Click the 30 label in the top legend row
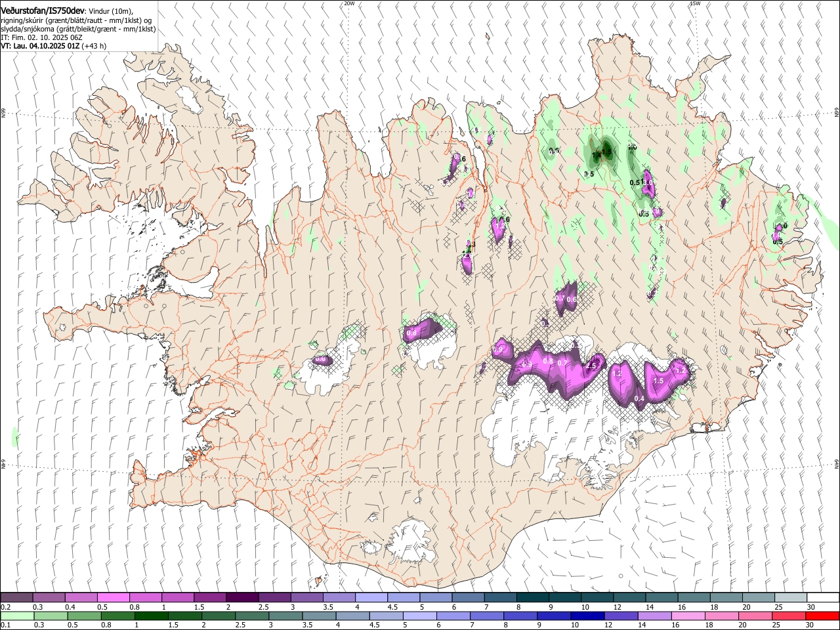The width and height of the screenshot is (840, 630). click(811, 607)
